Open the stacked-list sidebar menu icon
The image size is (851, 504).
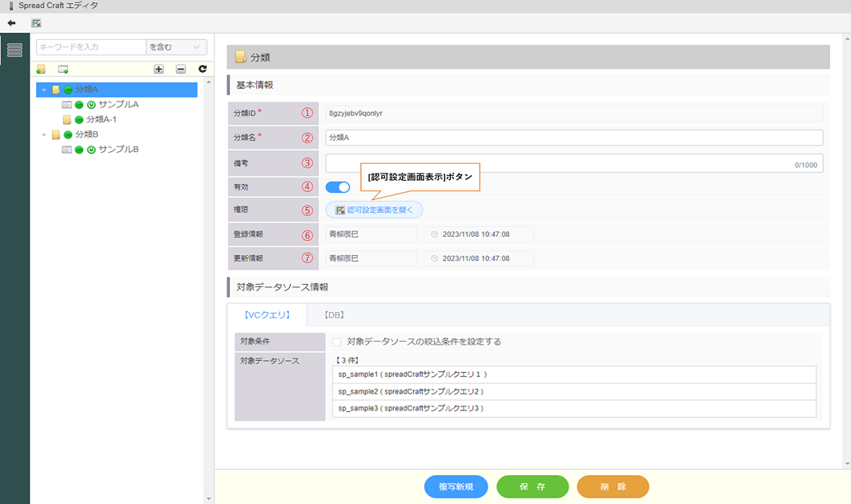[14, 50]
